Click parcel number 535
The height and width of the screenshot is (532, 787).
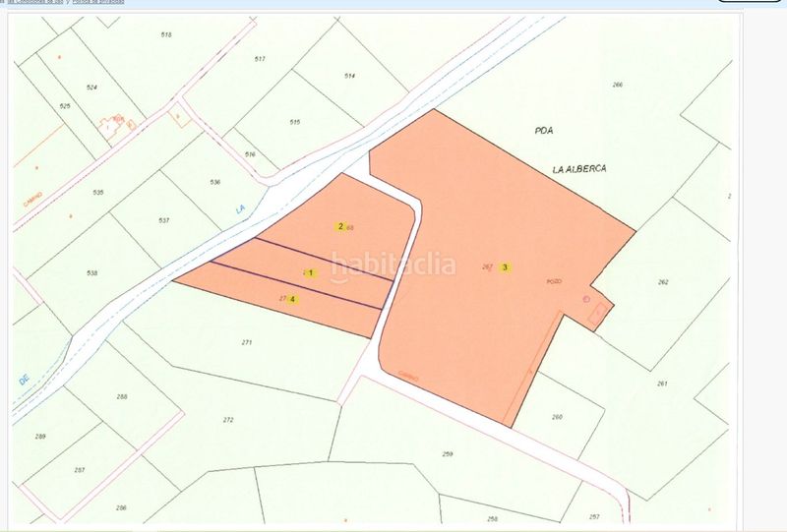click(98, 192)
